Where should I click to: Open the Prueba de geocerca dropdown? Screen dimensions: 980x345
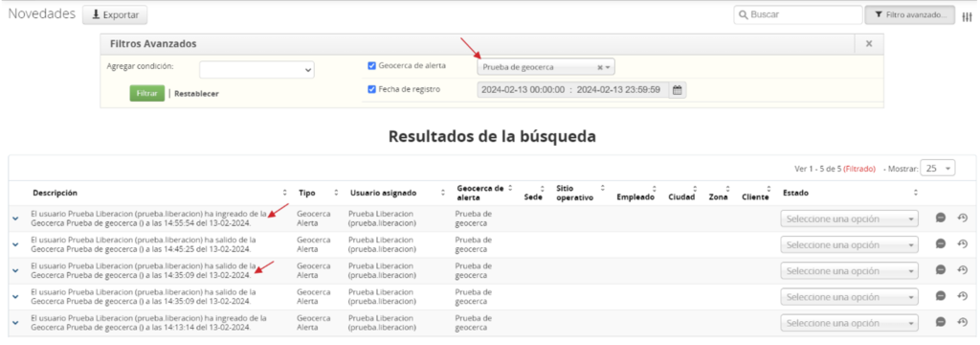[546, 67]
